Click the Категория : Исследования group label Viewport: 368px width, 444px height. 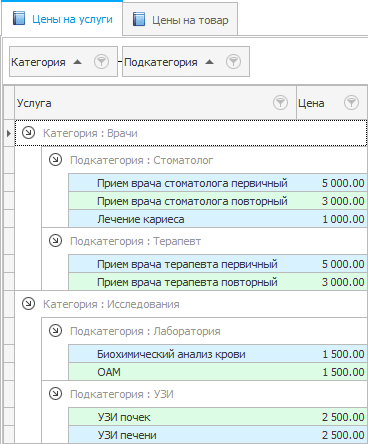point(111,304)
